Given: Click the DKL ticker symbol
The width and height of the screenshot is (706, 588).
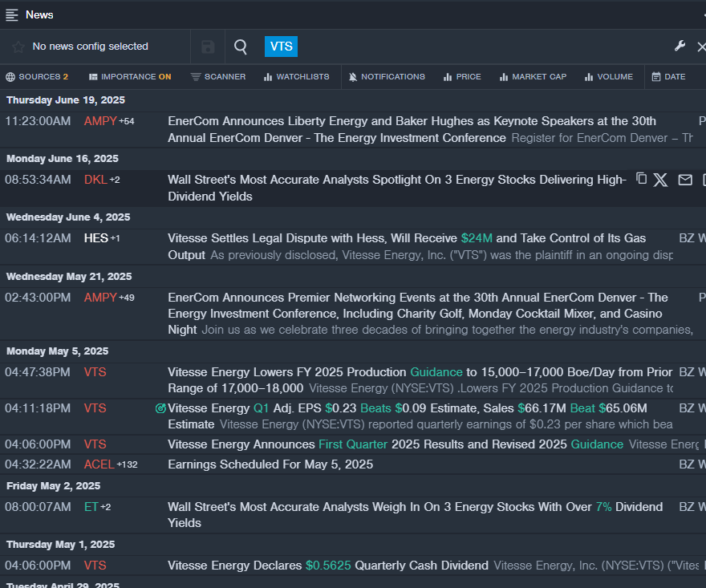Looking at the screenshot, I should (95, 180).
